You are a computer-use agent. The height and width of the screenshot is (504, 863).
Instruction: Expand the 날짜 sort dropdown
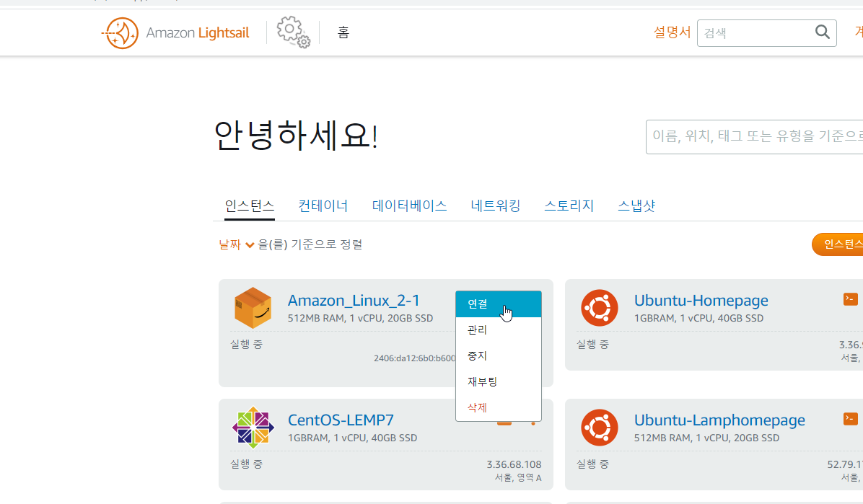(x=236, y=244)
